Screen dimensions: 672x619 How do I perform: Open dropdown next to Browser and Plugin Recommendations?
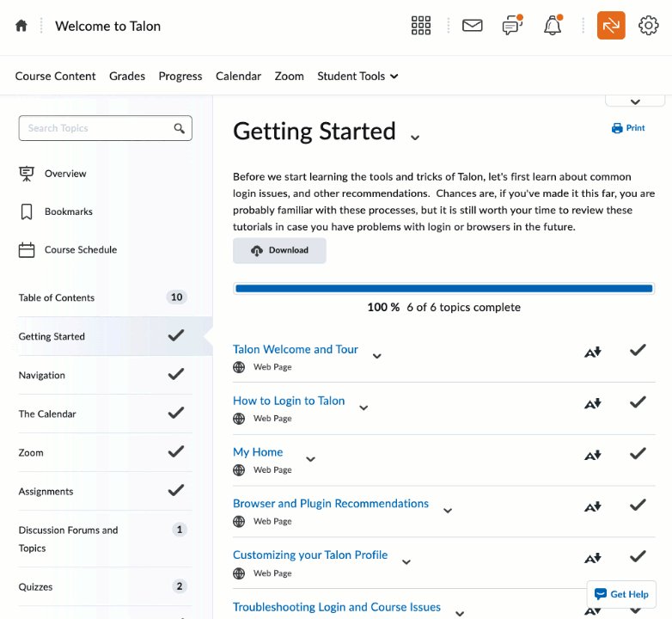pyautogui.click(x=448, y=511)
